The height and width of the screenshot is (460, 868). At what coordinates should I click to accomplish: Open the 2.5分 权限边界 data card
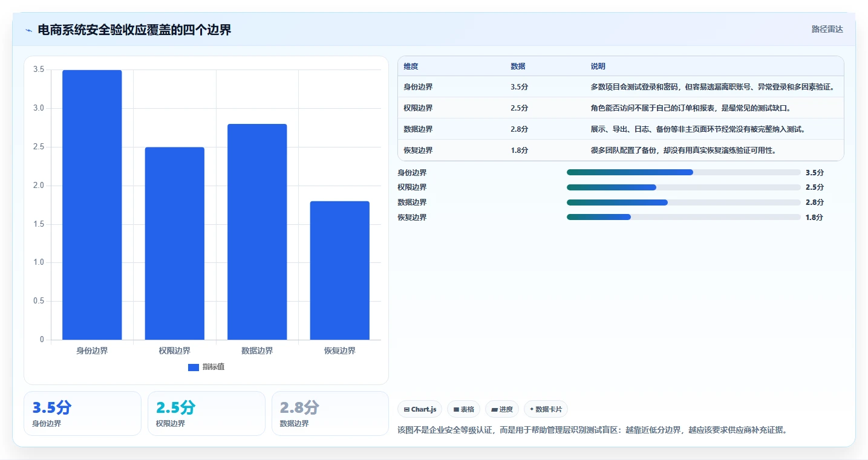(206, 413)
